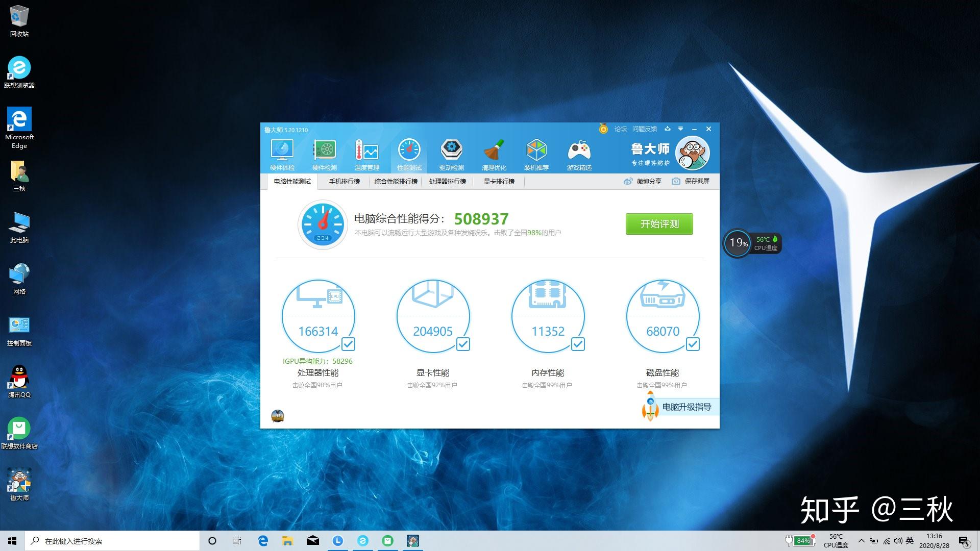Toggle the 处理器性能 checkbox
The image size is (980, 551).
point(348,344)
